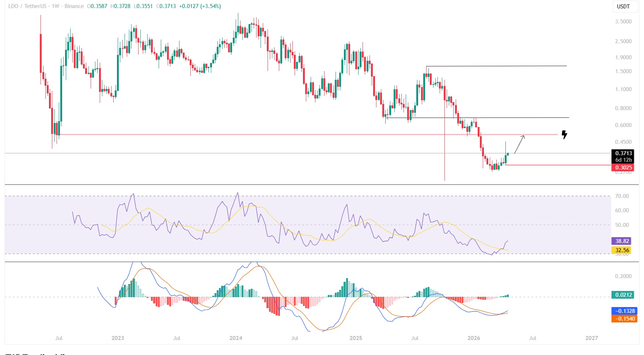Click the 0.6000 price axis label
Viewport: 644px width, 355px height.
point(623,125)
